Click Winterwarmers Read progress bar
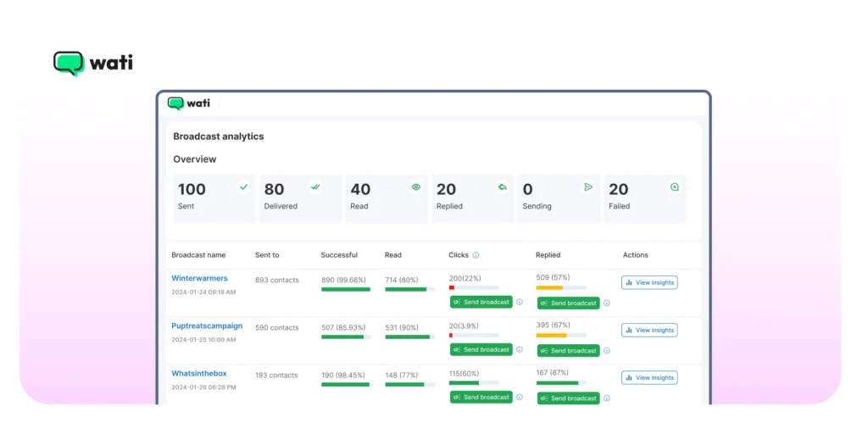The height and width of the screenshot is (434, 868). tap(409, 289)
